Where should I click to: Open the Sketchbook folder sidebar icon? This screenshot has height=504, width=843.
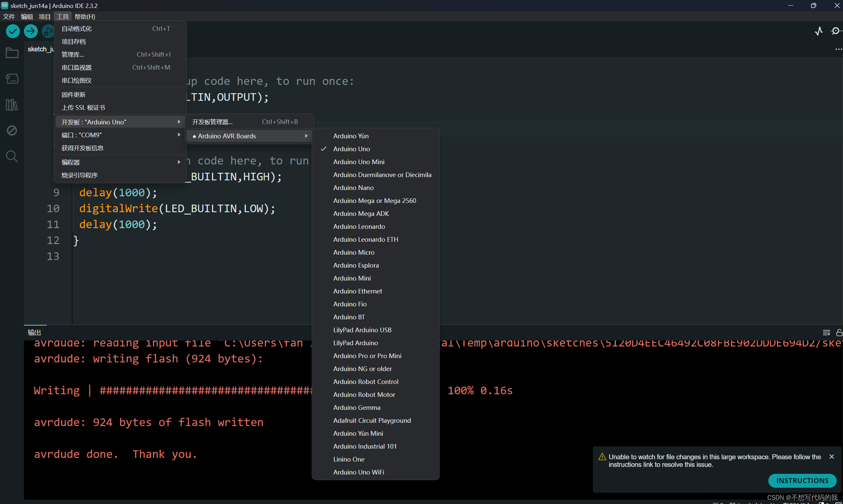click(12, 53)
